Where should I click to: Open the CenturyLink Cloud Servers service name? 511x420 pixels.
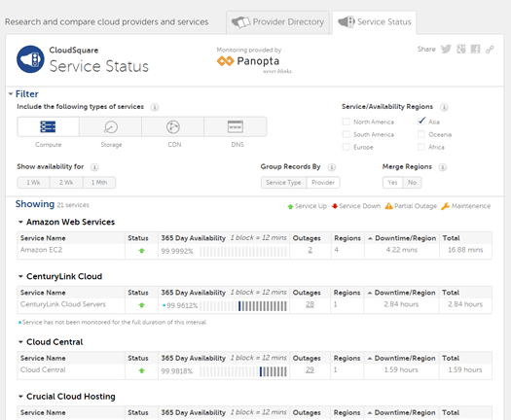[x=63, y=304]
